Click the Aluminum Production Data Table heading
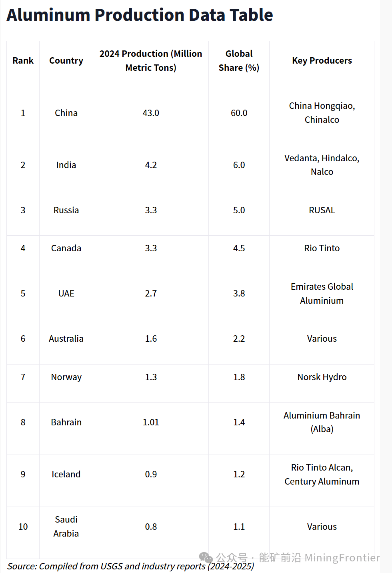 [140, 15]
